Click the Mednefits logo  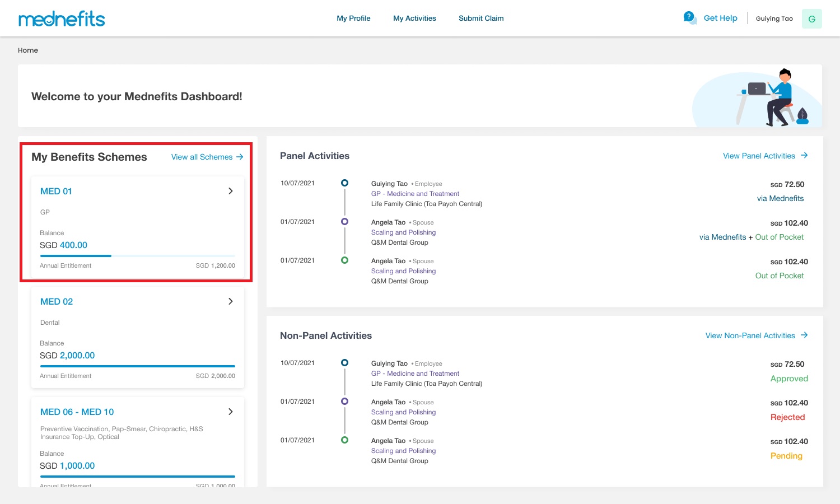(x=62, y=18)
